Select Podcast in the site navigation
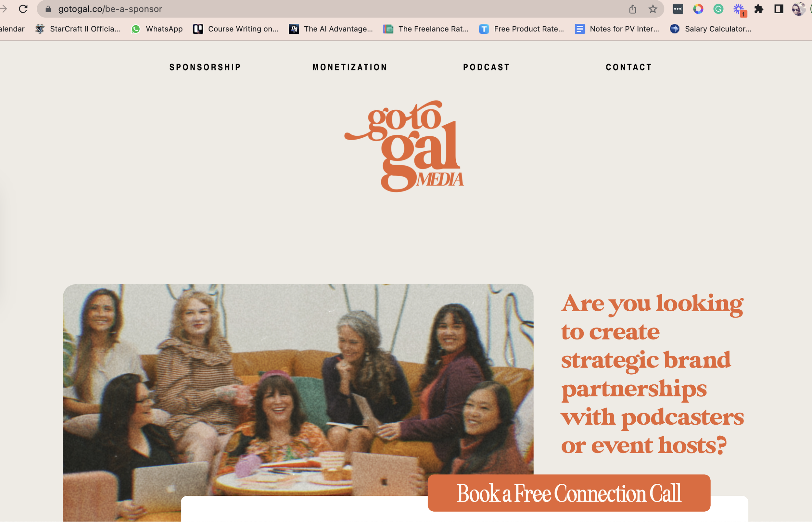Viewport: 812px width, 522px height. coord(487,67)
